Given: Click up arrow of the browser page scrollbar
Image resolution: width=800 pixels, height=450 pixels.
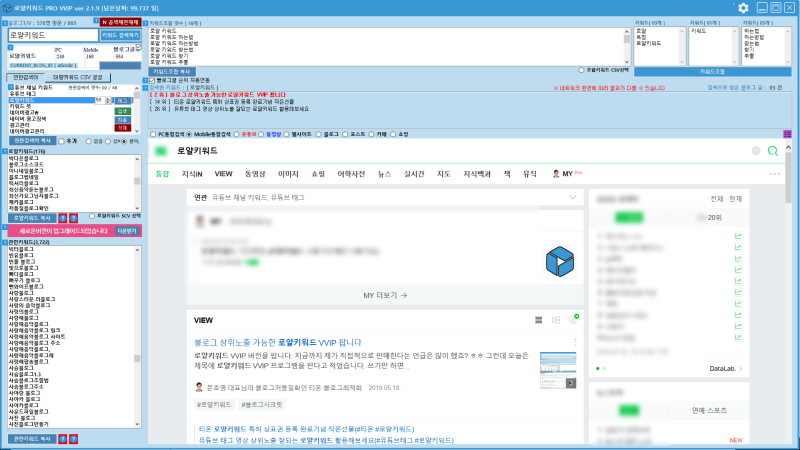Looking at the screenshot, I should pos(788,147).
